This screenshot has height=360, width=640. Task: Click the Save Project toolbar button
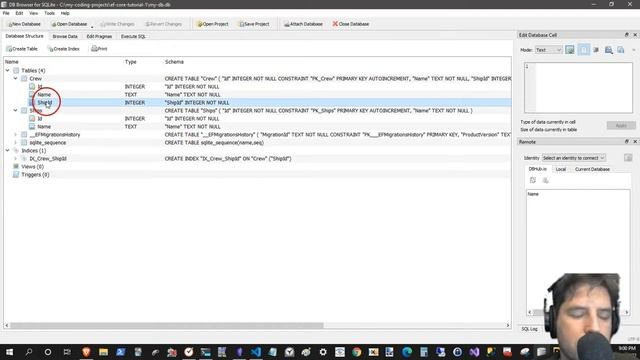[254, 24]
